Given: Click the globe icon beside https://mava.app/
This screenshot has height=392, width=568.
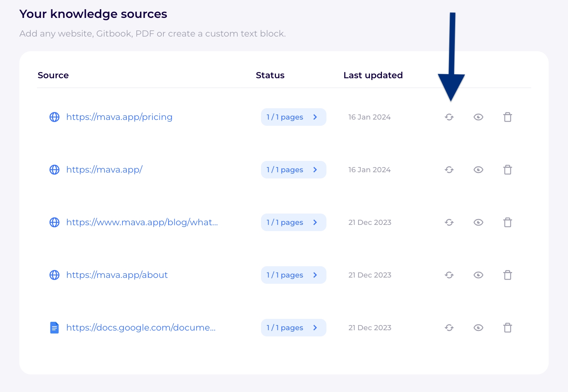Looking at the screenshot, I should click(x=54, y=170).
